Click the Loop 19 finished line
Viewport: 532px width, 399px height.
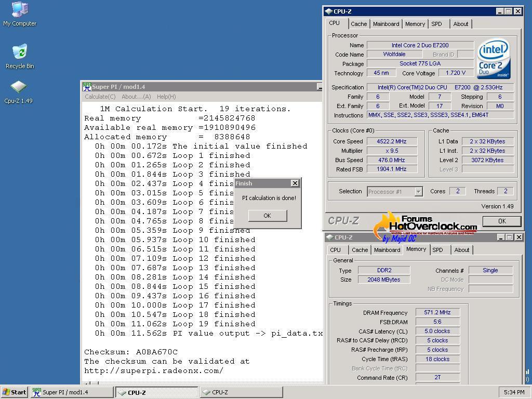pos(175,324)
